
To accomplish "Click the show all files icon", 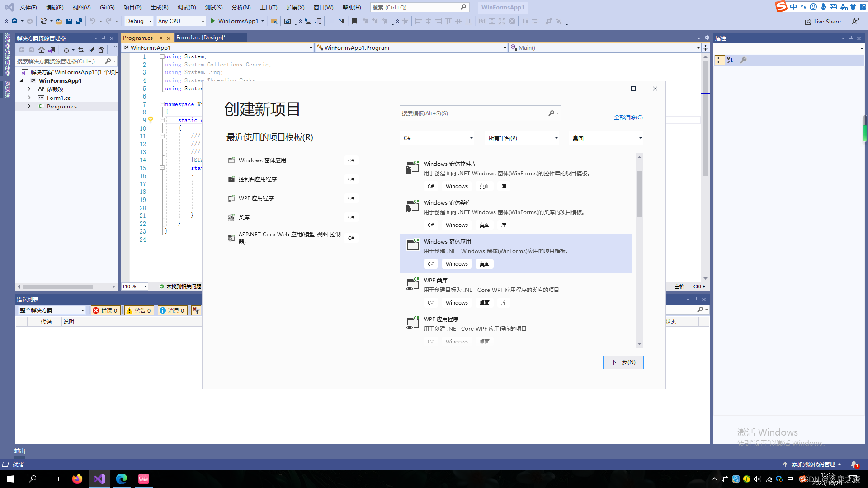I will [x=101, y=50].
